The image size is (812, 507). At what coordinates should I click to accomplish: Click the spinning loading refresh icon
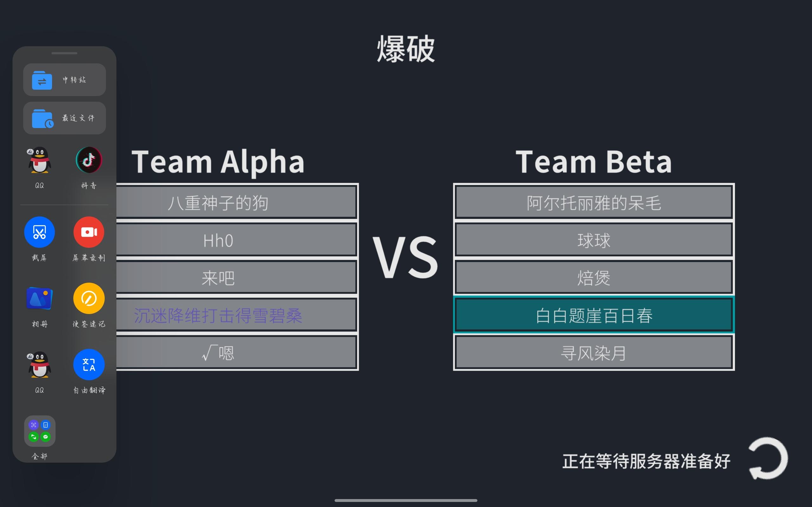click(x=768, y=459)
